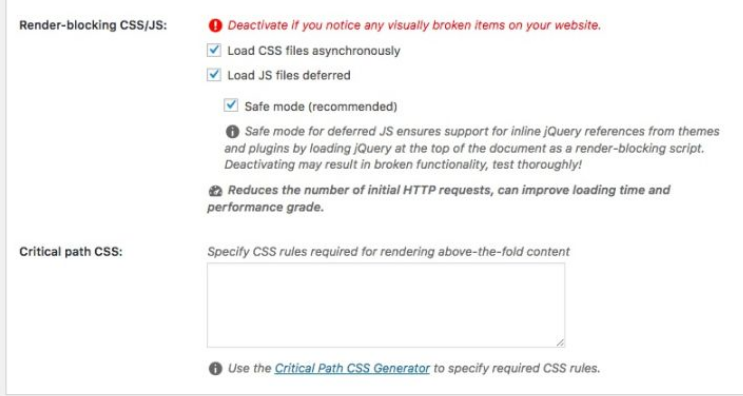Click the 'Load JS files deferred' label text
The image size is (743, 396).
[289, 75]
